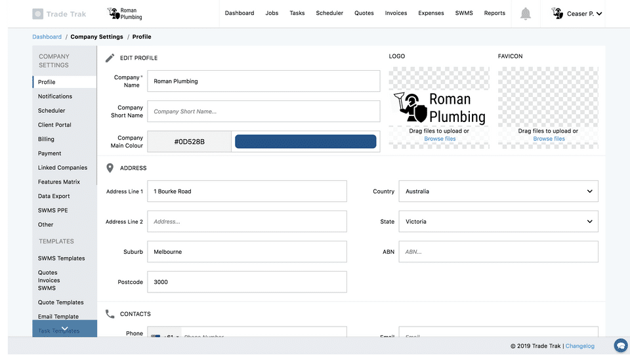The image size is (630, 364).
Task: Click the Edit Profile pencil icon
Action: [x=110, y=58]
